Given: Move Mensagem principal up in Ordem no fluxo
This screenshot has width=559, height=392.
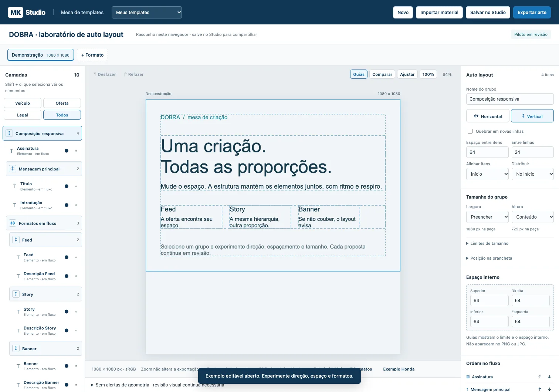Looking at the screenshot, I should pyautogui.click(x=540, y=389).
